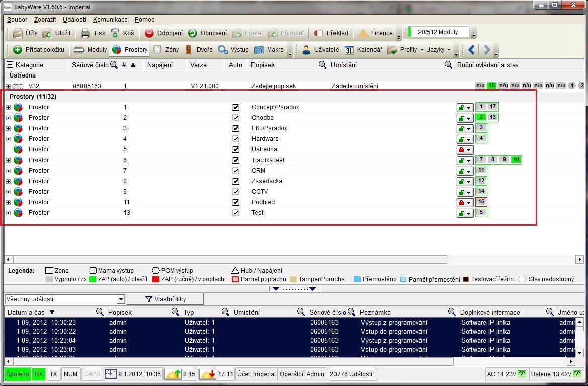Click the Přidat položku button
This screenshot has height=386, width=588.
[x=39, y=50]
